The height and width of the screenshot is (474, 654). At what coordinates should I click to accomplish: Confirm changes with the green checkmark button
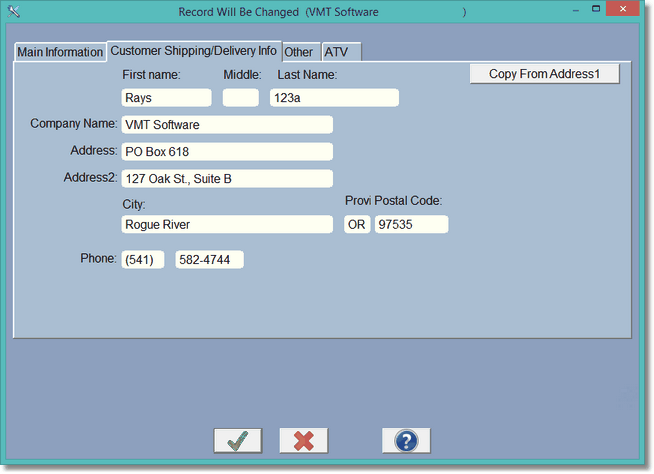pos(238,441)
